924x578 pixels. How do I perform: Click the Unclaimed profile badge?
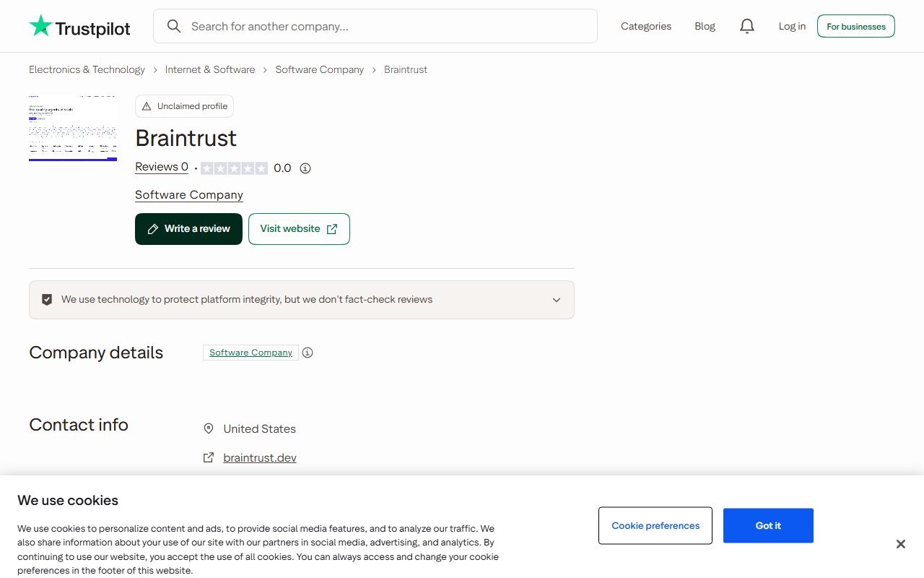184,106
